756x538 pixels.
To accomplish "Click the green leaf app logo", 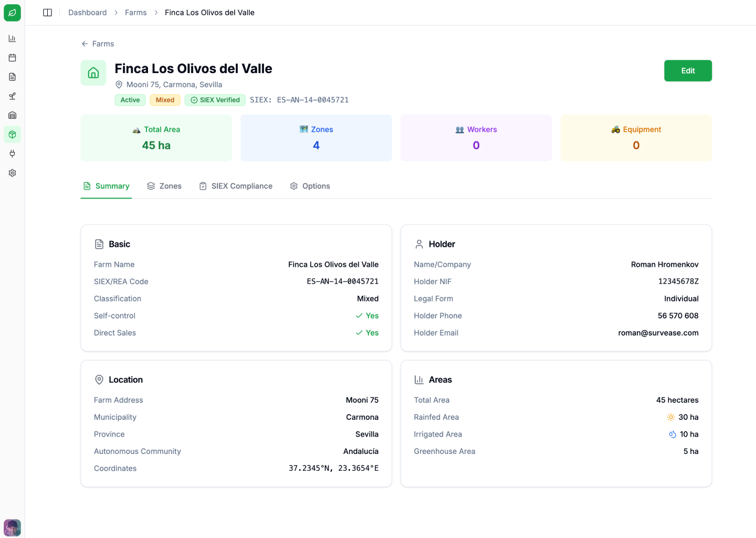I will [12, 13].
